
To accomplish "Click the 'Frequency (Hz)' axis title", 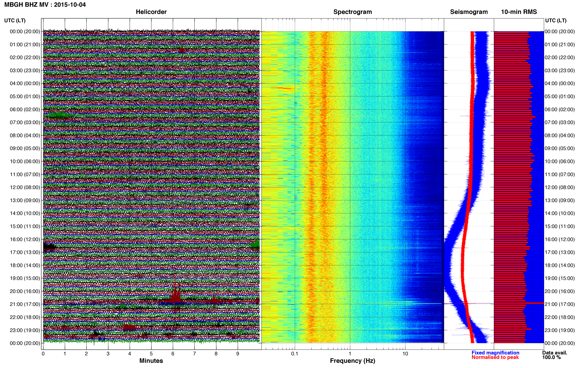I will 352,361.
